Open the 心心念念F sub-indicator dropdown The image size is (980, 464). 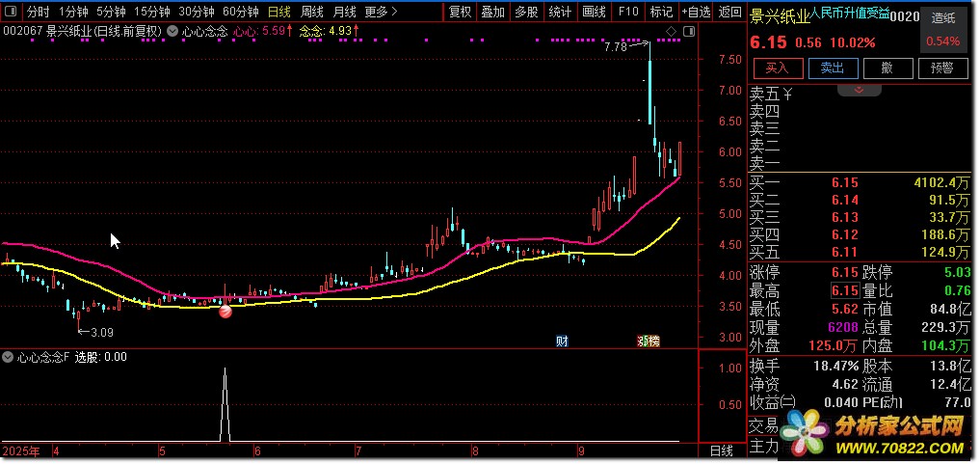pyautogui.click(x=10, y=357)
